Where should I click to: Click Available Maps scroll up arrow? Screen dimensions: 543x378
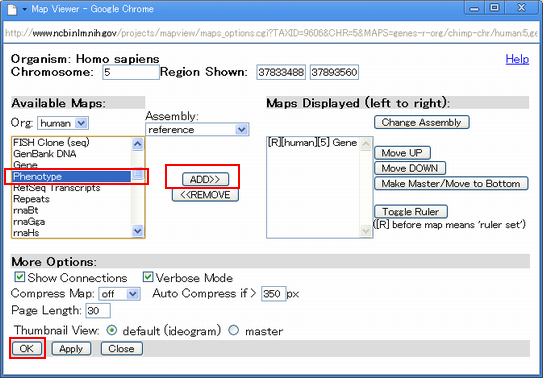(137, 144)
